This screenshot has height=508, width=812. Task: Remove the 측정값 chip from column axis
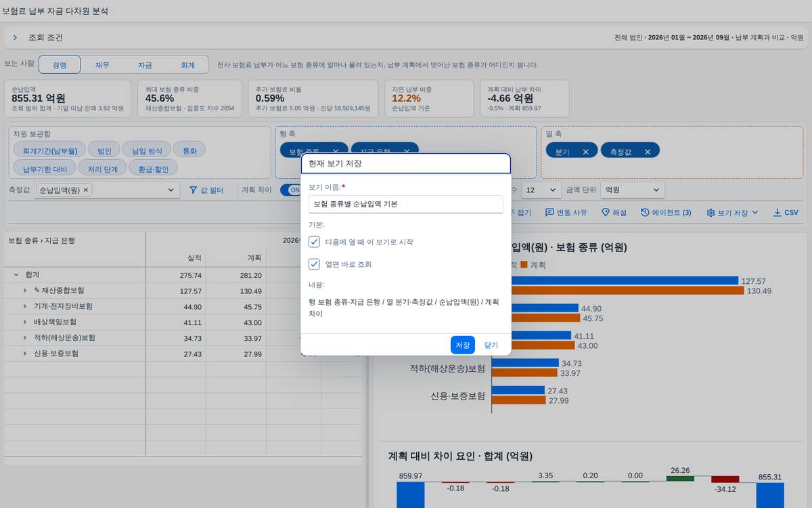[648, 152]
